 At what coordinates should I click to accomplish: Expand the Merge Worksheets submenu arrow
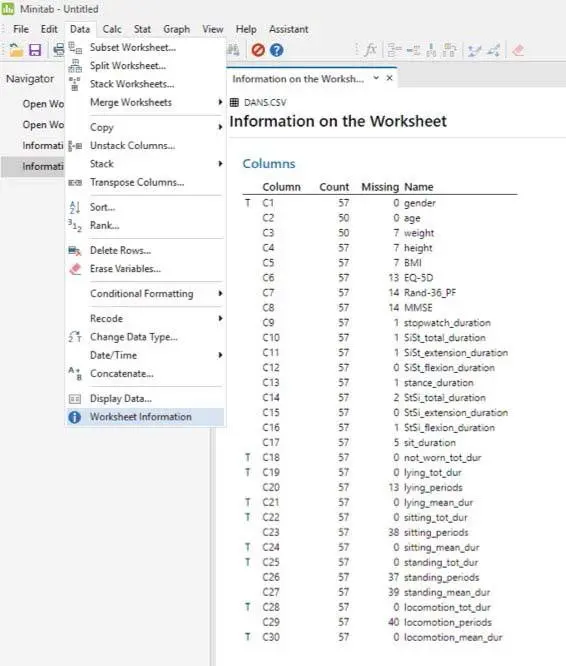[x=220, y=102]
